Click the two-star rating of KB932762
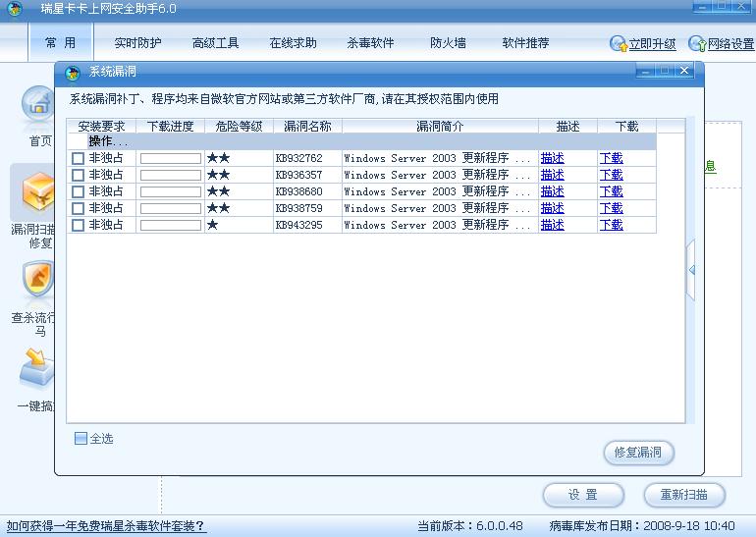Image resolution: width=756 pixels, height=537 pixels. (218, 158)
